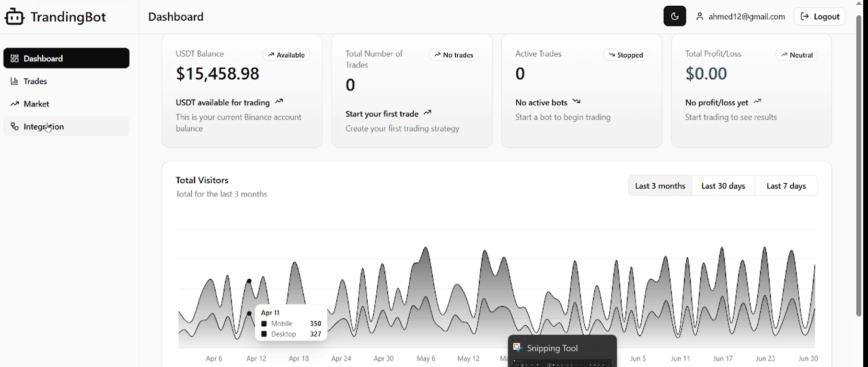This screenshot has height=367, width=868.
Task: Click the $0.00 profit/loss value
Action: (706, 73)
